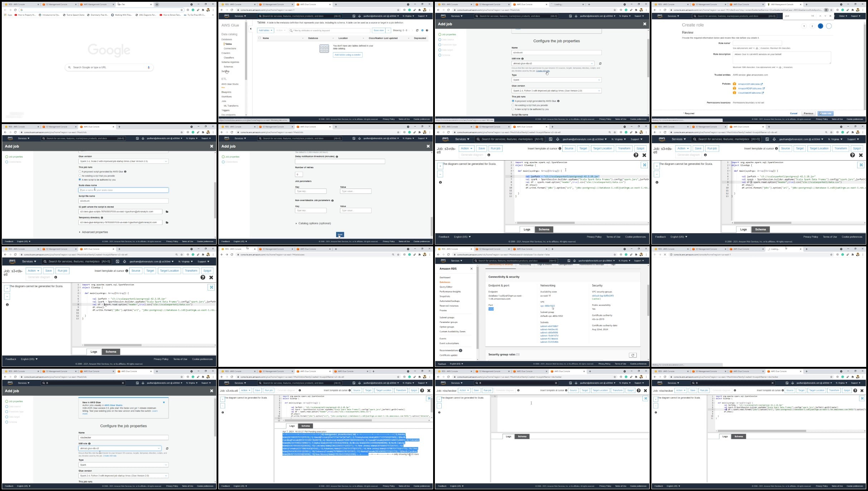The width and height of the screenshot is (868, 491).
Task: Click help icon in empty rdschecker editor window
Action: pyautogui.click(x=639, y=391)
